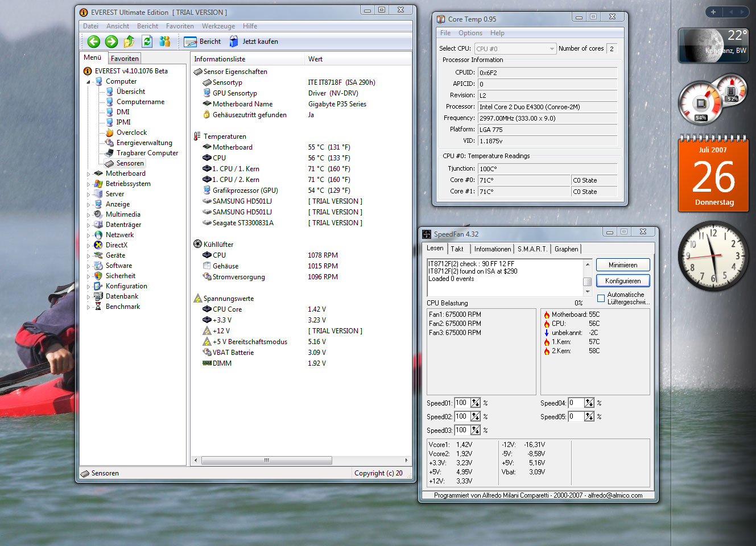Viewport: 756px width, 546px height.
Task: Click the Gehäusezutritt gefunden row icon
Action: point(207,115)
